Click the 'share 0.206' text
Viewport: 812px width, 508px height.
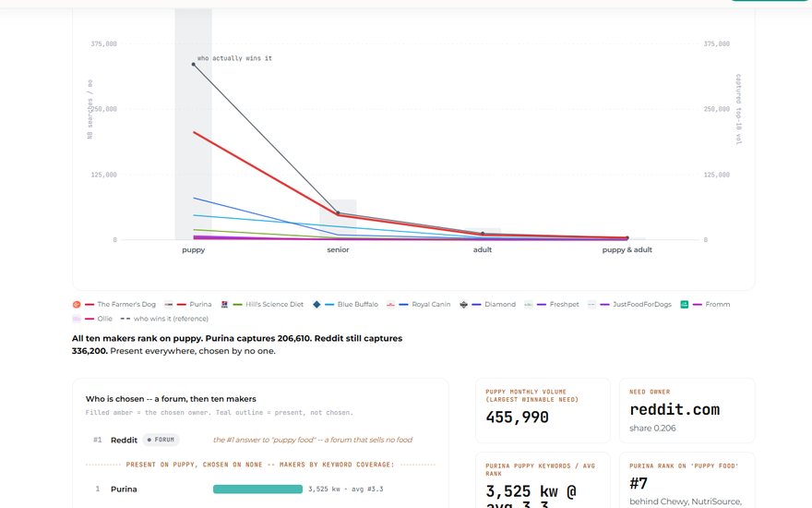click(x=652, y=429)
